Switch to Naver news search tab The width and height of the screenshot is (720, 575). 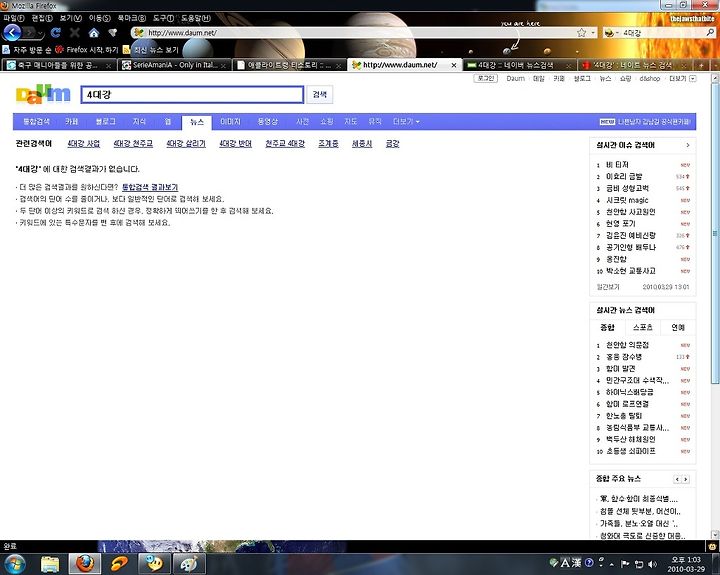(x=519, y=65)
